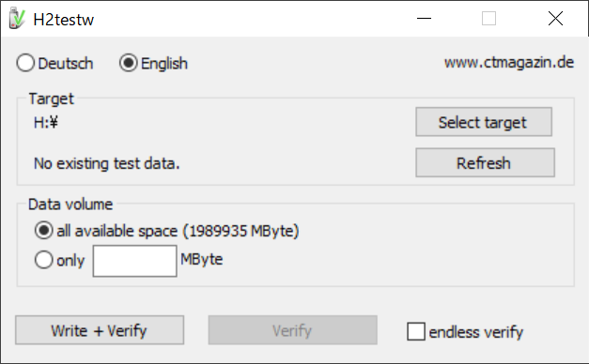Close the H2testw window
This screenshot has height=364, width=589.
coord(555,19)
